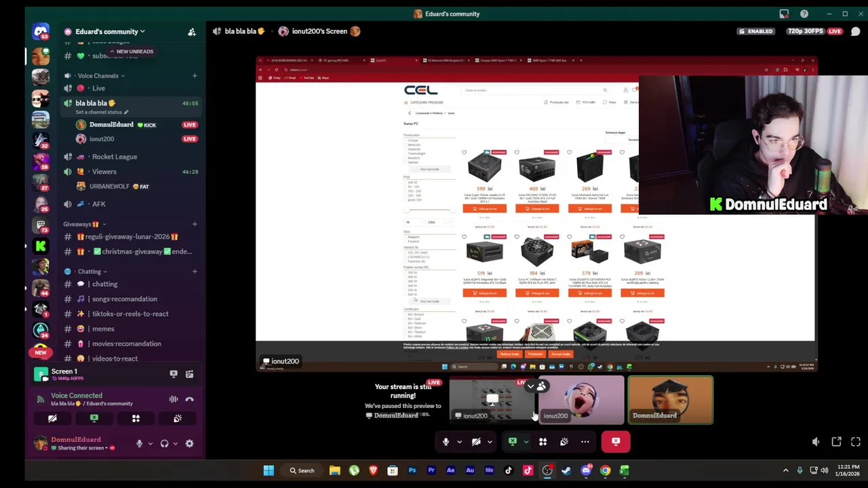The image size is (868, 488).
Task: Open camera options arrow in call bar
Action: tap(490, 442)
